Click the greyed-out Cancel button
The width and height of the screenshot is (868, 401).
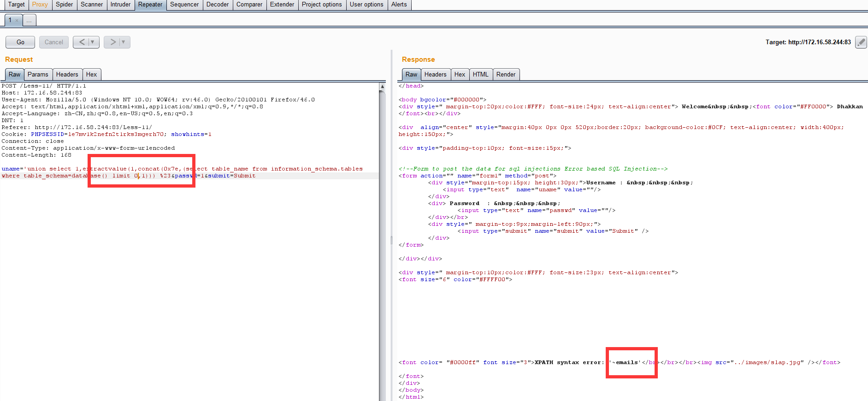coord(54,42)
